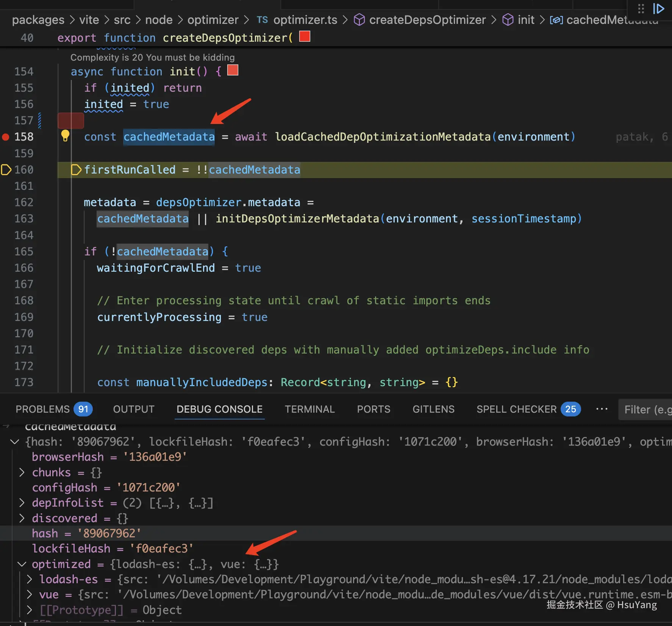
Task: Click the 'Enter processing state' comment
Action: pyautogui.click(x=294, y=300)
